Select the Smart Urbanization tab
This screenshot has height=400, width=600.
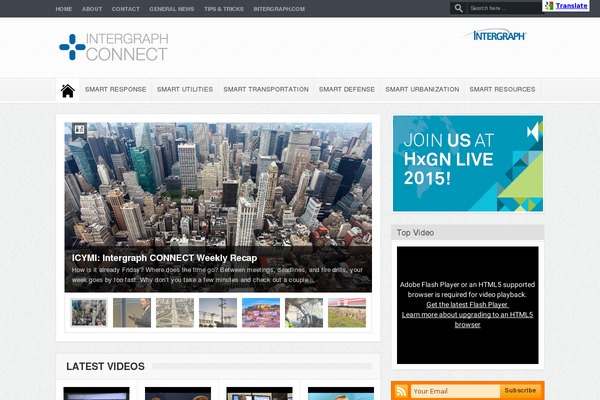pos(422,89)
